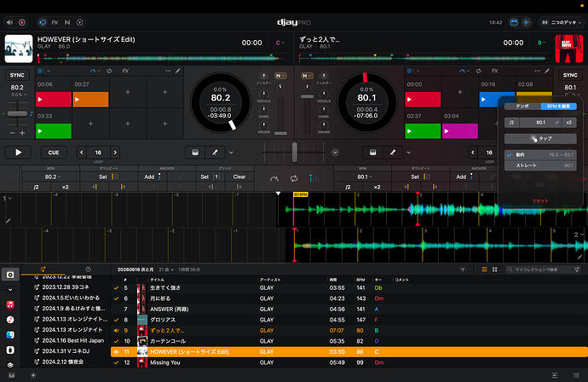588x382 pixels.
Task: Open the crossfader round chevron options
Action: pos(335,153)
